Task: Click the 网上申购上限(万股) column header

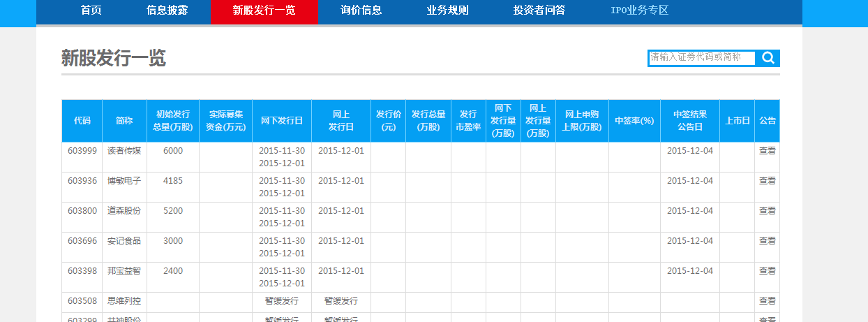Action: (x=582, y=121)
